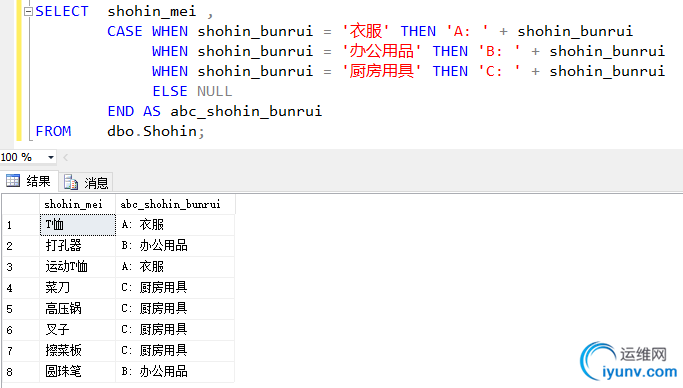Select the abc_shohin_bunrui column header
This screenshot has width=683, height=388.
[x=176, y=204]
